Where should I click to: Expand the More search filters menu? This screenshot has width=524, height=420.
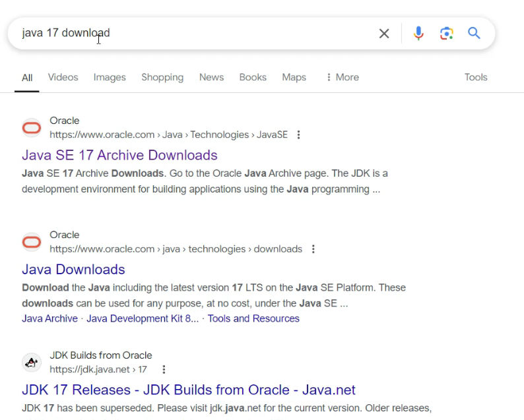coord(343,77)
